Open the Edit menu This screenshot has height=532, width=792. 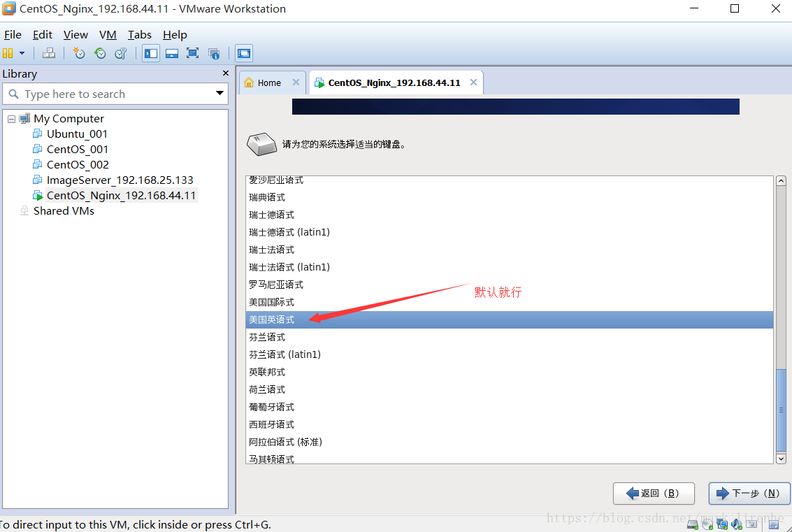[x=43, y=35]
